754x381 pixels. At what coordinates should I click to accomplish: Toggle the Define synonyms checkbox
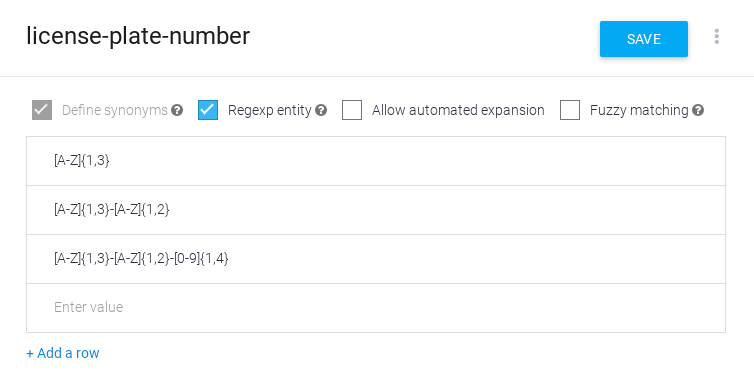click(42, 110)
